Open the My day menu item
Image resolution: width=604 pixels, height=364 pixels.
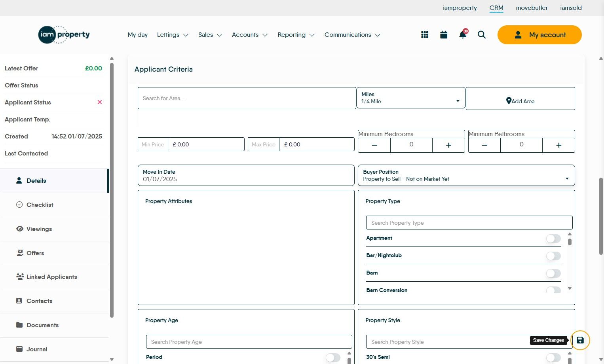tap(137, 35)
